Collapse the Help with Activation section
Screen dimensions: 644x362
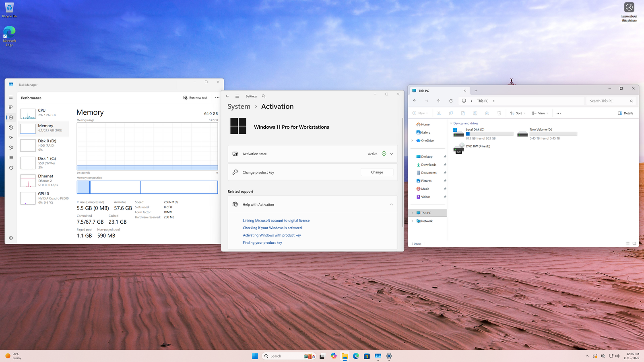(x=391, y=205)
